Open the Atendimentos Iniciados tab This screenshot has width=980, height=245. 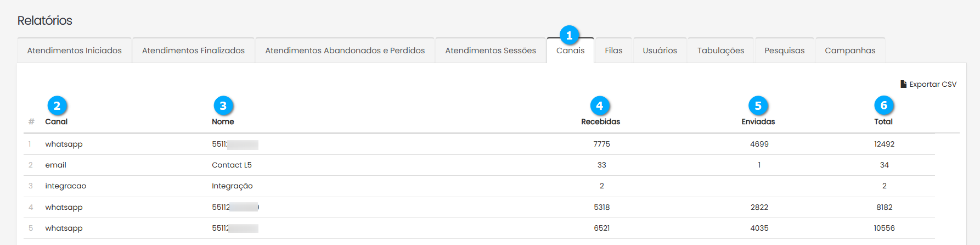[x=75, y=51]
